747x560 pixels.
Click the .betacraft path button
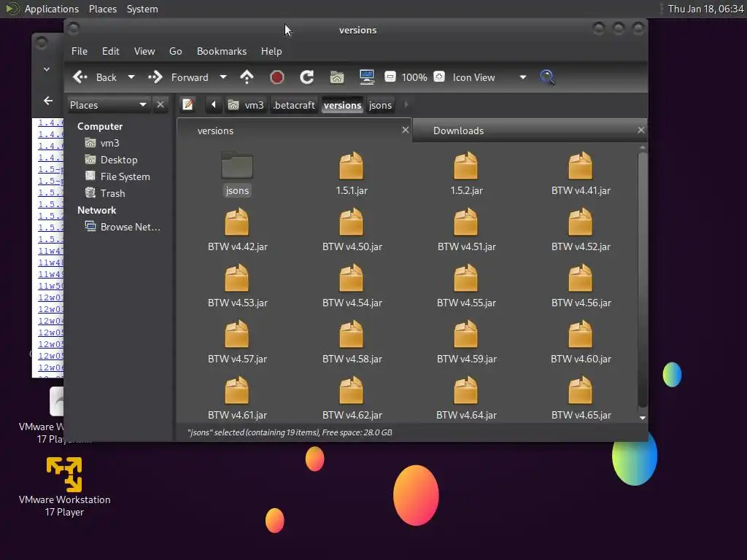point(293,105)
